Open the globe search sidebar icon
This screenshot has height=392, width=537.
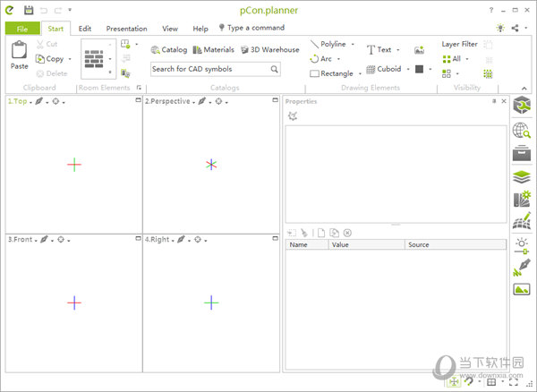pos(522,131)
